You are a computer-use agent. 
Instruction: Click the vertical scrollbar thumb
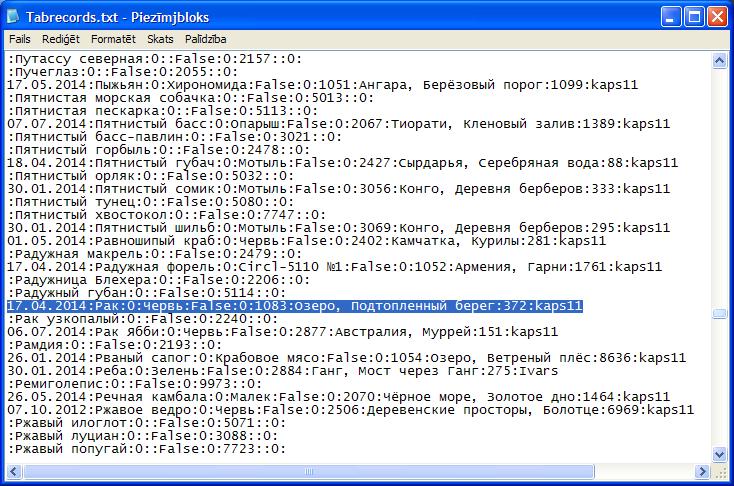click(719, 313)
